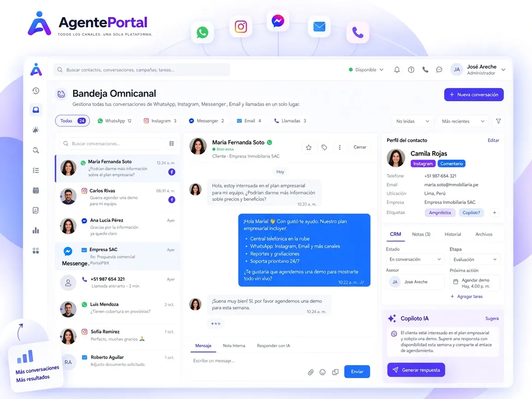Open the Más recientes sort dropdown

tap(463, 121)
